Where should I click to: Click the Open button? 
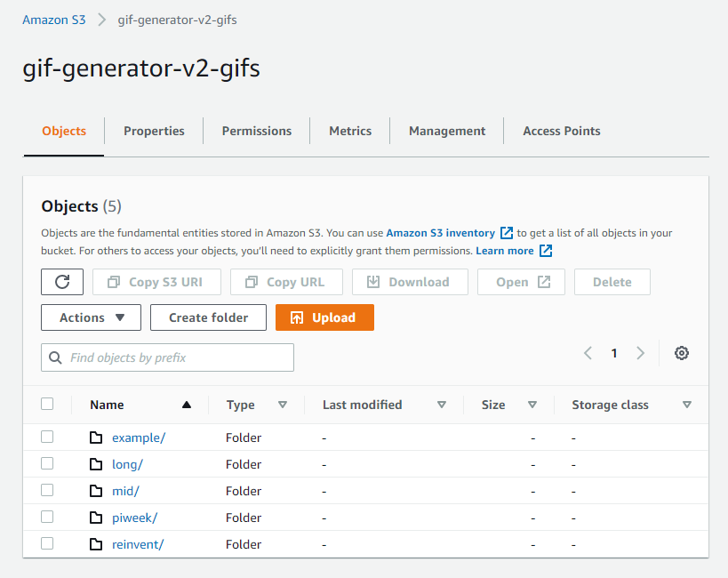coord(522,282)
